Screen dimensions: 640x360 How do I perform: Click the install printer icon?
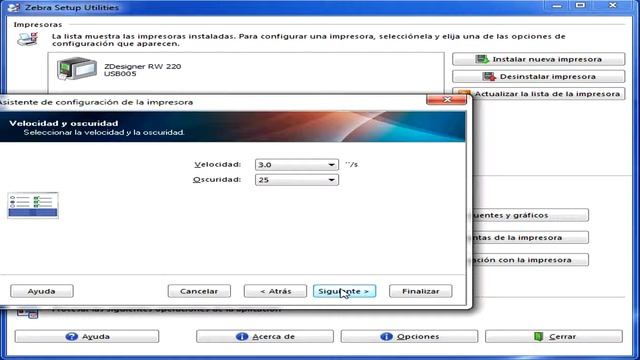(482, 59)
